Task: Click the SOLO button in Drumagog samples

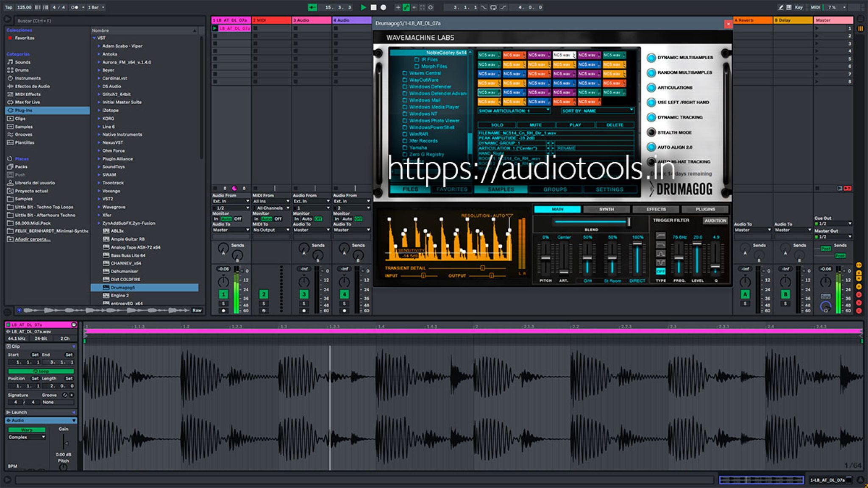Action: coord(497,125)
